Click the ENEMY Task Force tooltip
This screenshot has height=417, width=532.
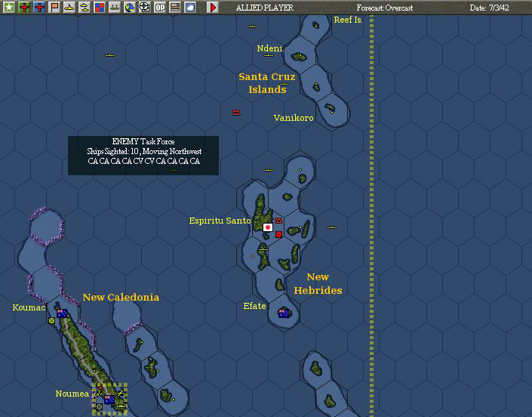click(x=143, y=156)
